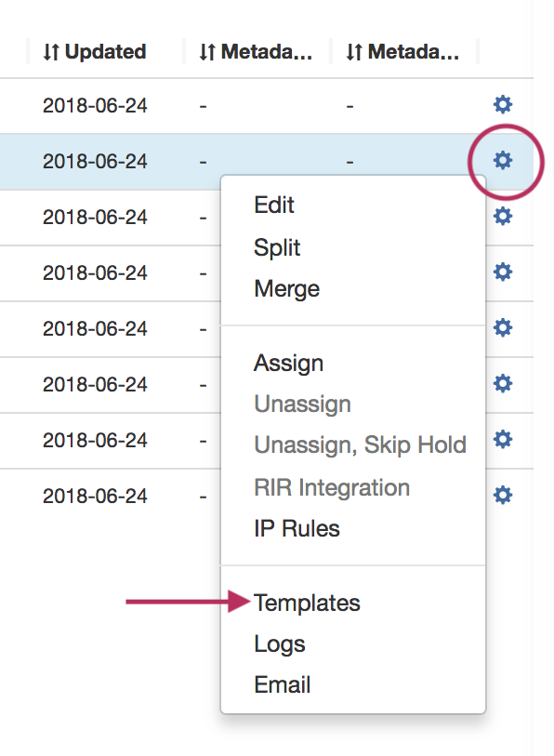Sort by the second Metada... column header

pyautogui.click(x=402, y=51)
